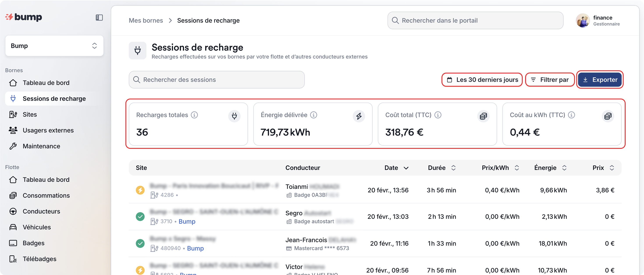Click the finance user avatar
The image size is (644, 275).
[583, 21]
